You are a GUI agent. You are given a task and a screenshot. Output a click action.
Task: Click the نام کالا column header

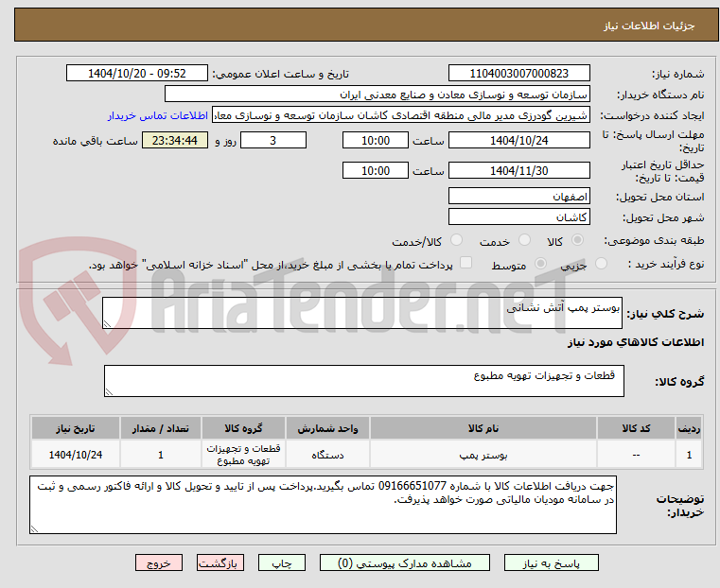point(483,428)
